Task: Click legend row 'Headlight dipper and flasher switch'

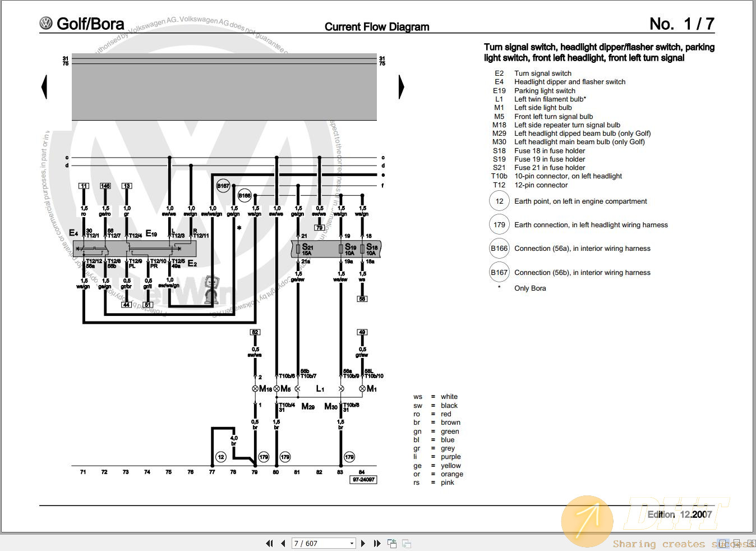Action: [570, 81]
